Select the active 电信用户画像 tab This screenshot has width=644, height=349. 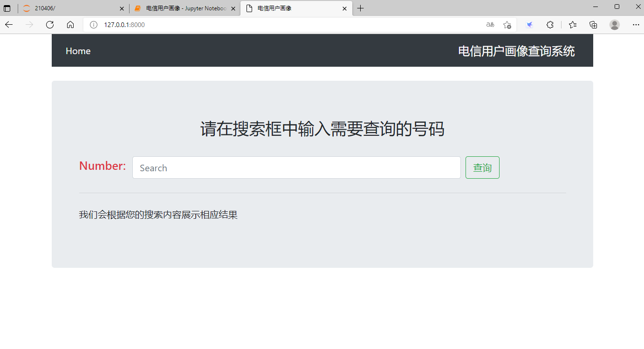tap(296, 8)
